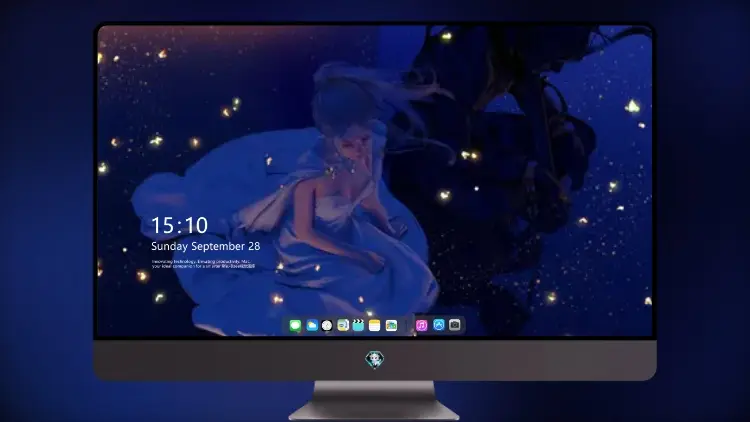Open the clapperboard video app in the dock
Viewport: 750px width, 422px height.
pos(358,326)
